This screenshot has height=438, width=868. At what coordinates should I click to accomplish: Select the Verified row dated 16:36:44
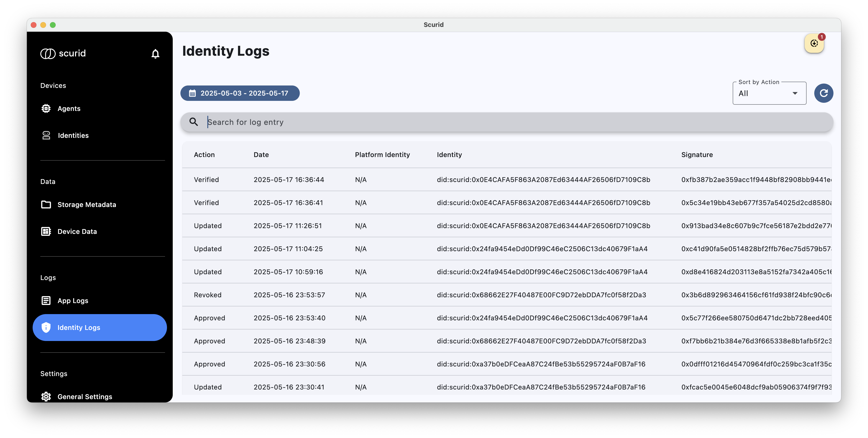tap(507, 179)
